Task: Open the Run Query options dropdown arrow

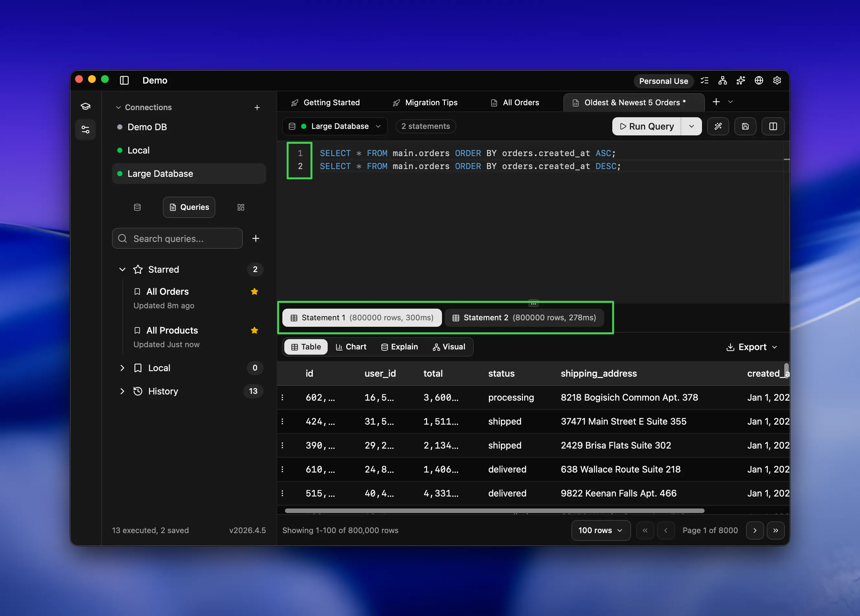Action: (692, 126)
